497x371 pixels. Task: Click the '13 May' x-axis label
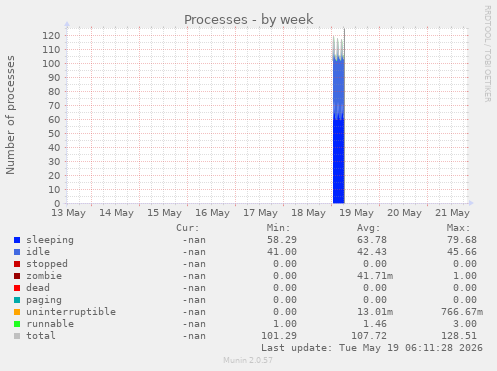68,213
